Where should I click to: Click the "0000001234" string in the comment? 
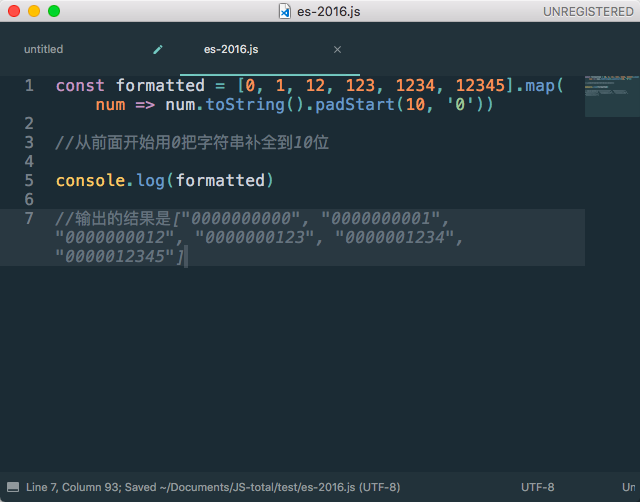click(x=395, y=238)
